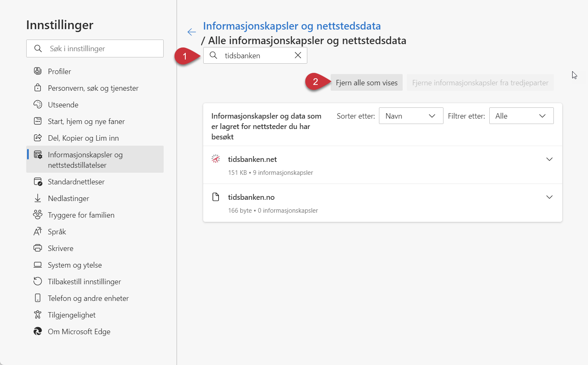Open Telefon og andre enheter section
Viewport: 588px width, 365px height.
95,298
